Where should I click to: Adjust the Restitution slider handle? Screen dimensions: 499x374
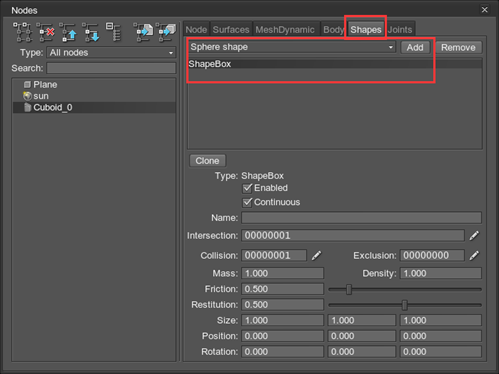pos(405,305)
